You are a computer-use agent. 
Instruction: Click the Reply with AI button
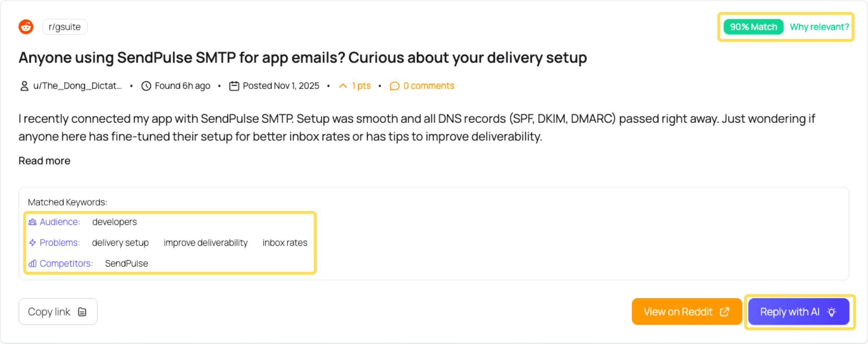point(799,312)
